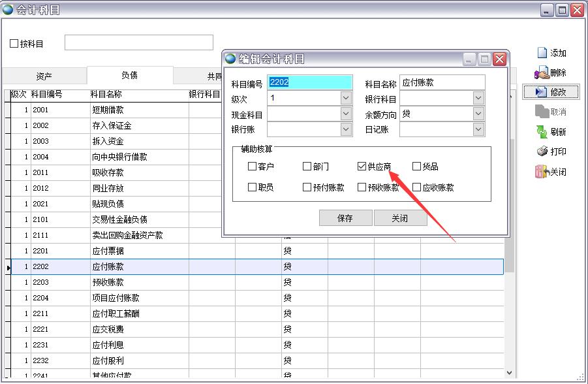
Task: Switch to the 资产 tab
Action: [44, 76]
